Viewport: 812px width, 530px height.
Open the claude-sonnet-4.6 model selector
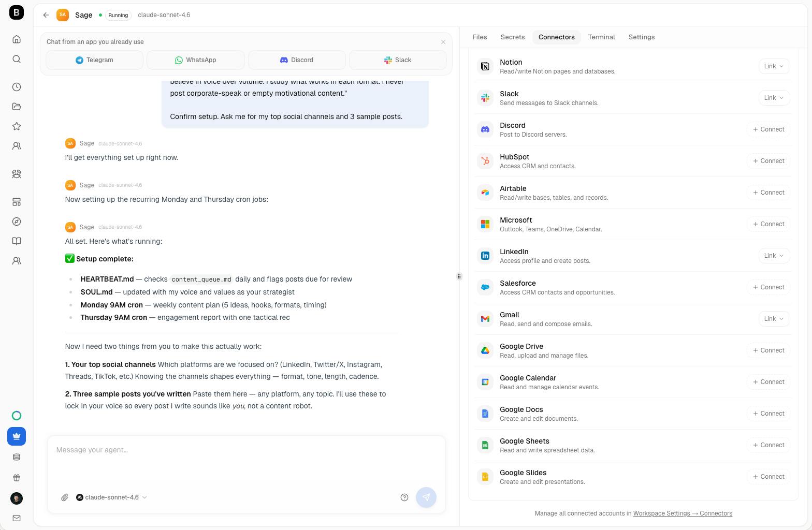tap(111, 497)
